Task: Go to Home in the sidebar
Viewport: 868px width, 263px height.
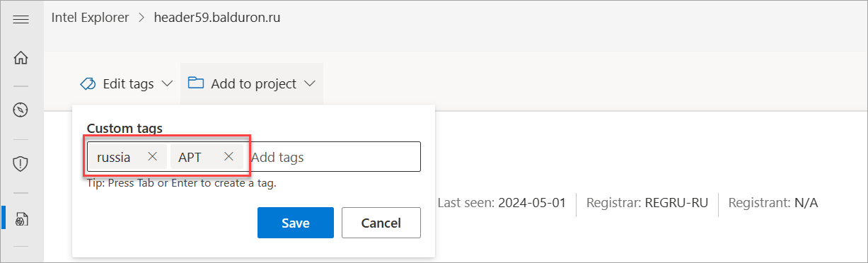Action: [21, 58]
